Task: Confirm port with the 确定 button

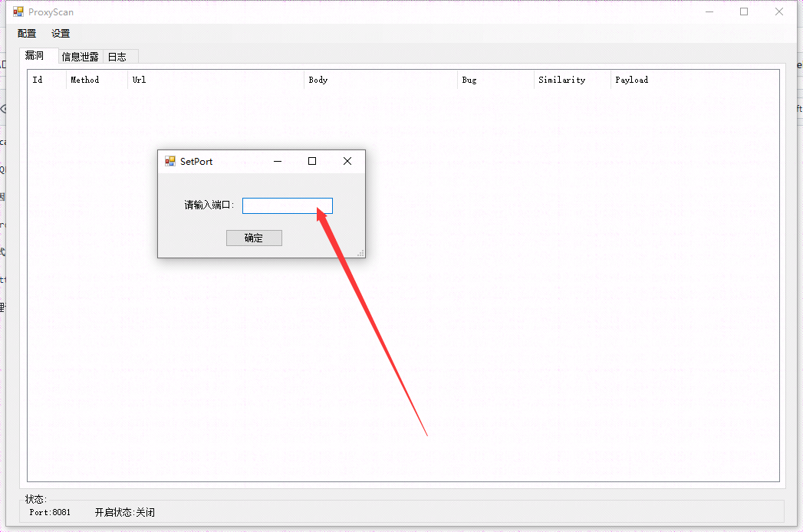Action: click(x=254, y=238)
